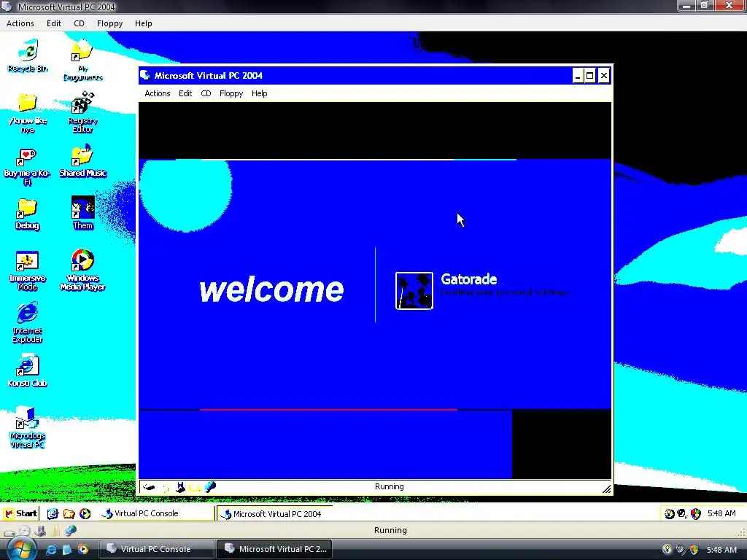This screenshot has width=747, height=560.
Task: Open the Shared Music folder
Action: 82,161
